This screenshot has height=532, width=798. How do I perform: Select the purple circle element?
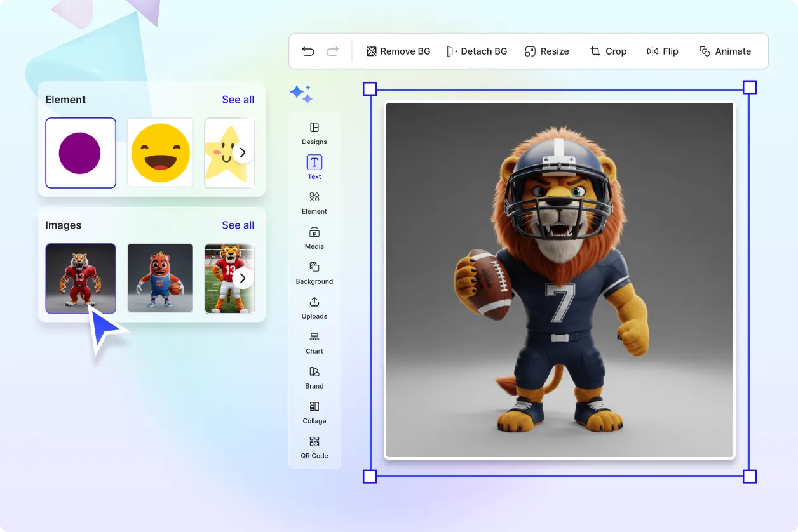click(80, 153)
